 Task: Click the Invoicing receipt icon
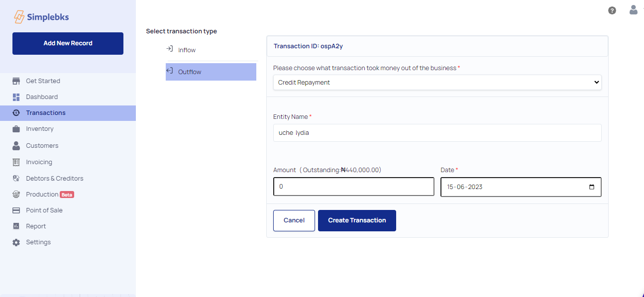coord(16,162)
